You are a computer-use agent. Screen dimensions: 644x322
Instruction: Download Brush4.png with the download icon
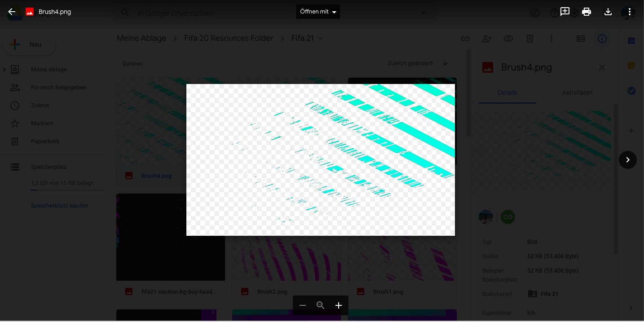[608, 12]
